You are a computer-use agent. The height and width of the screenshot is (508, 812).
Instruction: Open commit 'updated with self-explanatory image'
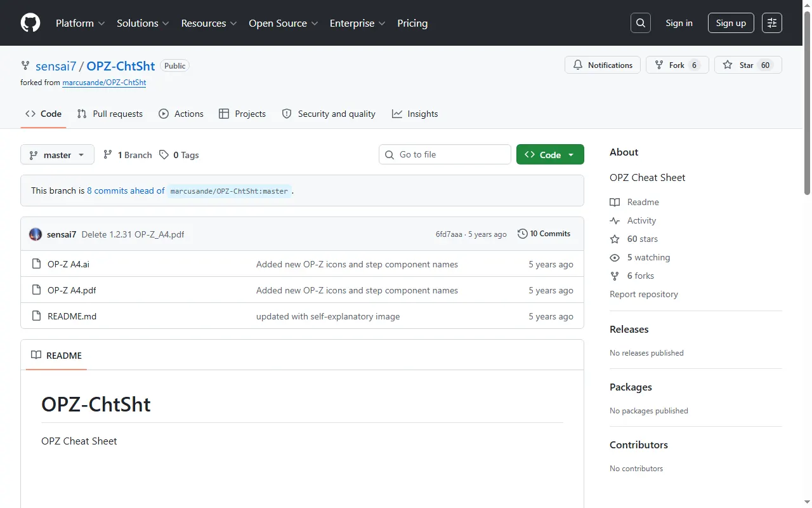tap(328, 316)
